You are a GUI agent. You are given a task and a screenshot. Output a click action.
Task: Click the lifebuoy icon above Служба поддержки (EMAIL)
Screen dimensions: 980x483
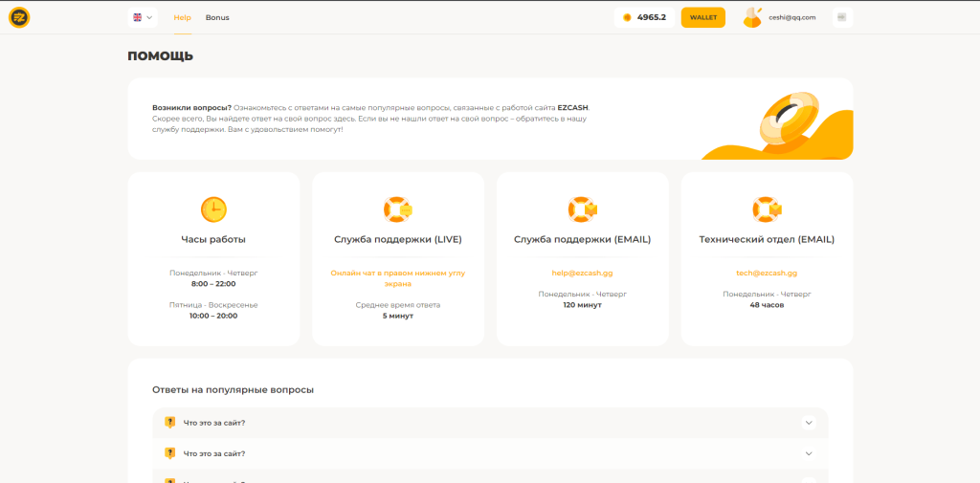pos(582,209)
